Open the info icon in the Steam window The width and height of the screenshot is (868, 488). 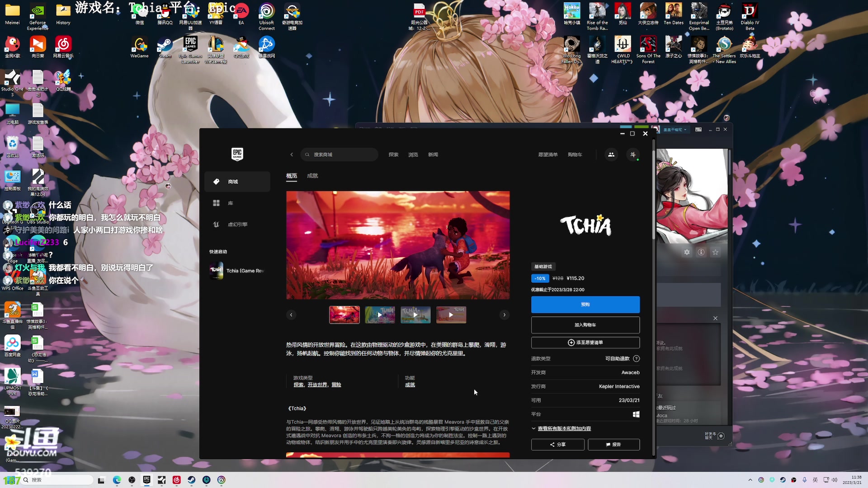(701, 252)
